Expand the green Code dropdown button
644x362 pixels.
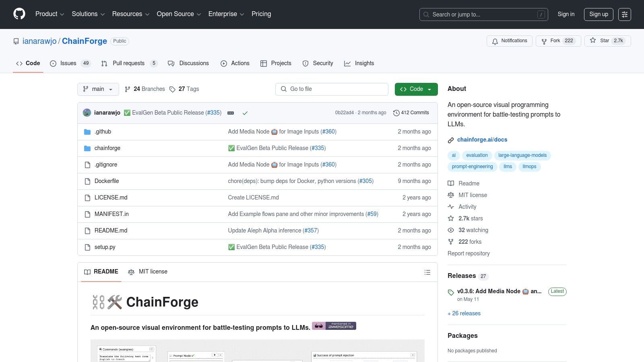(416, 89)
